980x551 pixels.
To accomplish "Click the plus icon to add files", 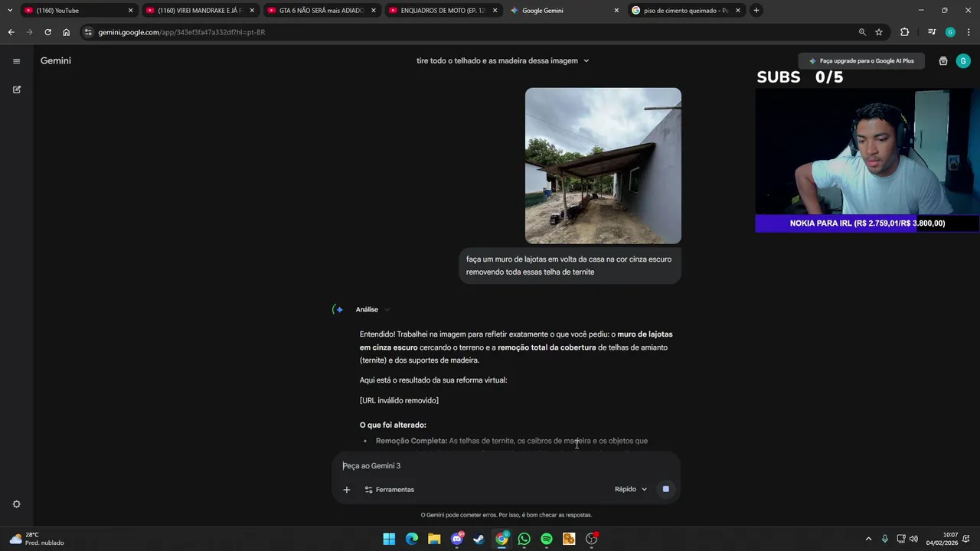I will pos(346,490).
